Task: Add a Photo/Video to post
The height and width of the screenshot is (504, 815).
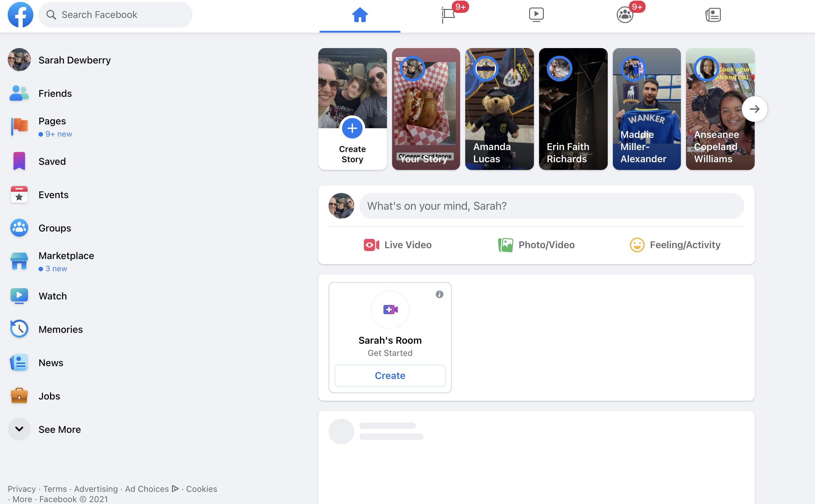Action: point(536,245)
